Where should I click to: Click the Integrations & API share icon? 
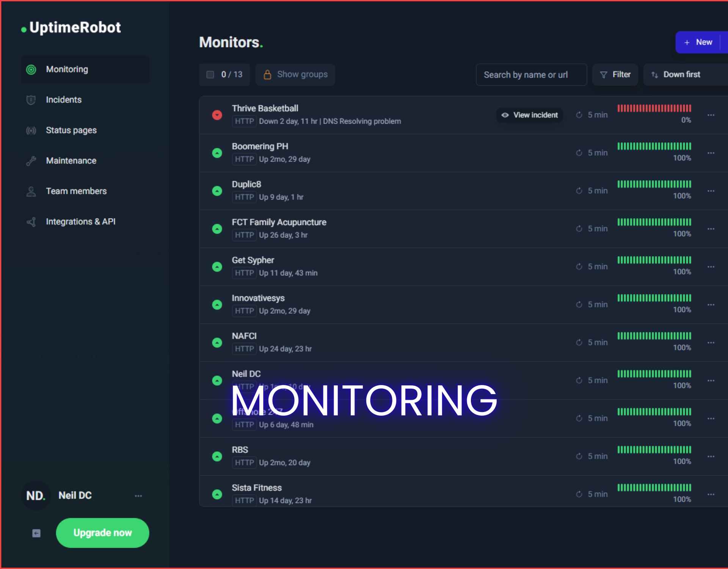(x=31, y=222)
